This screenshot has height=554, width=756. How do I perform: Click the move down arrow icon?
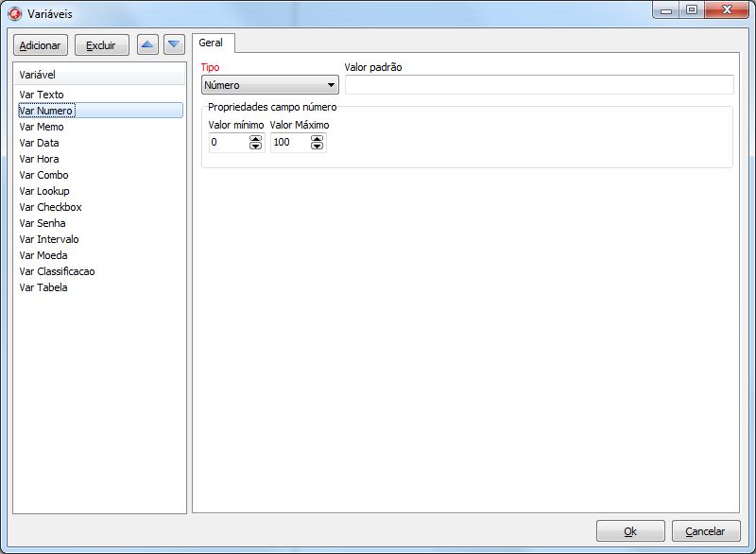point(174,44)
